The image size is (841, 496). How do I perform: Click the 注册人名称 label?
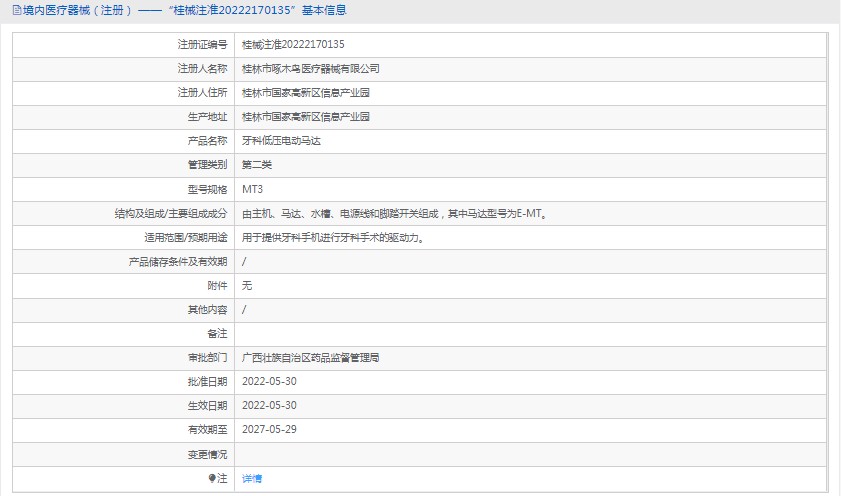tap(203, 69)
